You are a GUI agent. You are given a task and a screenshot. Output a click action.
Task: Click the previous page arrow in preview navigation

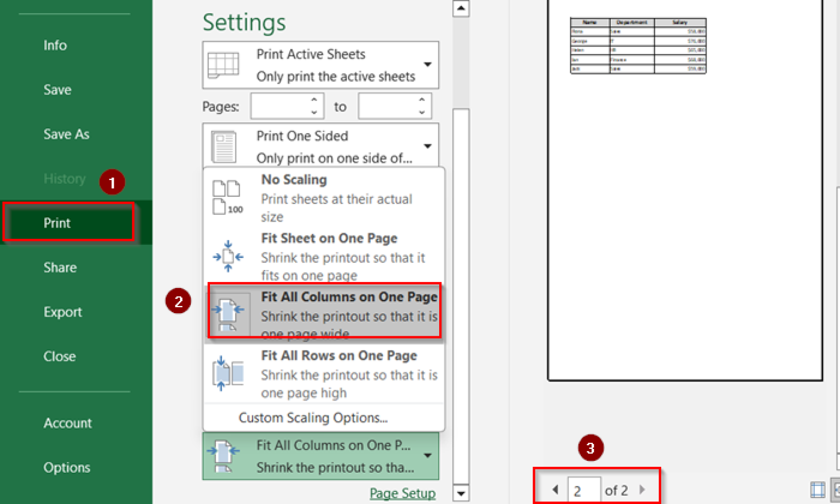[x=555, y=489]
